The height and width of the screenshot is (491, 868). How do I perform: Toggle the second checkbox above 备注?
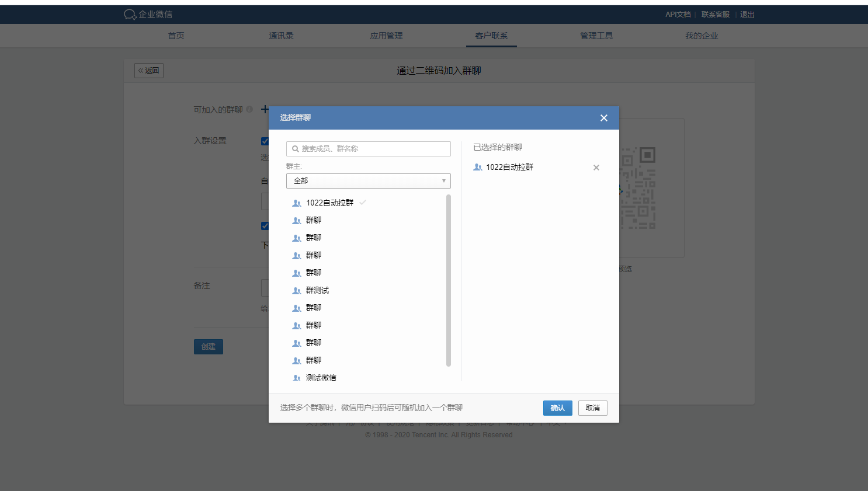coord(265,226)
